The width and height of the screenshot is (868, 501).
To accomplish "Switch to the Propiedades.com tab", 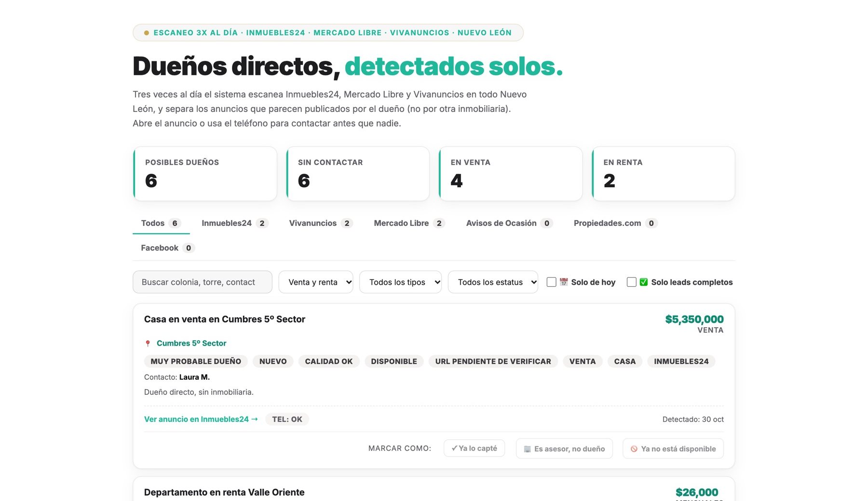I will [x=615, y=223].
